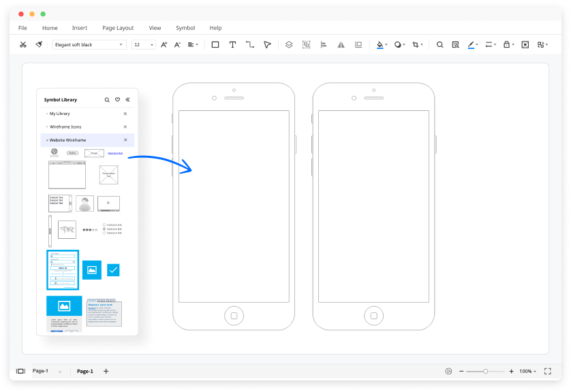Select the blue checkbox symbol
The width and height of the screenshot is (571, 392).
pos(113,269)
